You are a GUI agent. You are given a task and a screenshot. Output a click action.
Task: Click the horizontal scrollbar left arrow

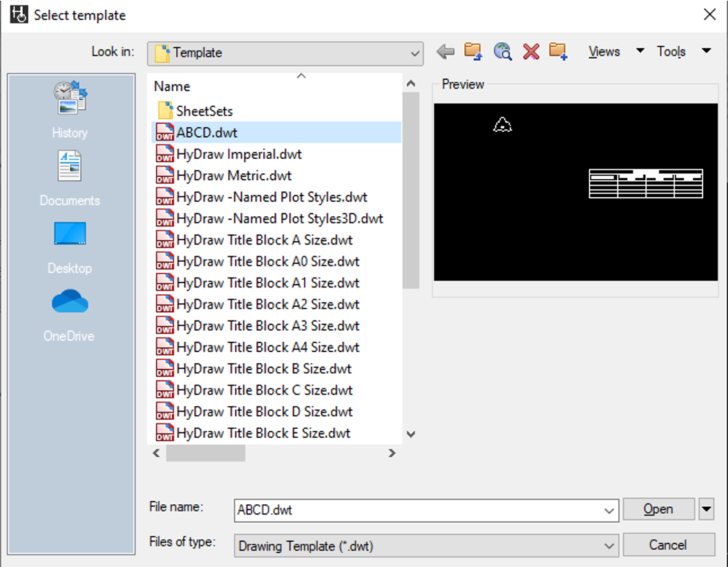coord(157,453)
